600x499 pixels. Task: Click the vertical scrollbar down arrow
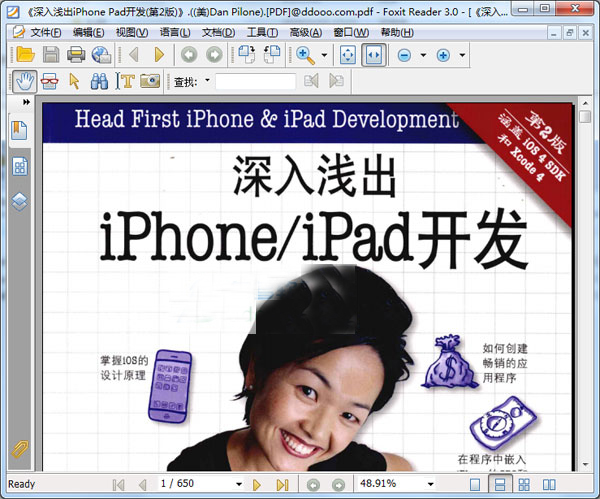[585, 465]
